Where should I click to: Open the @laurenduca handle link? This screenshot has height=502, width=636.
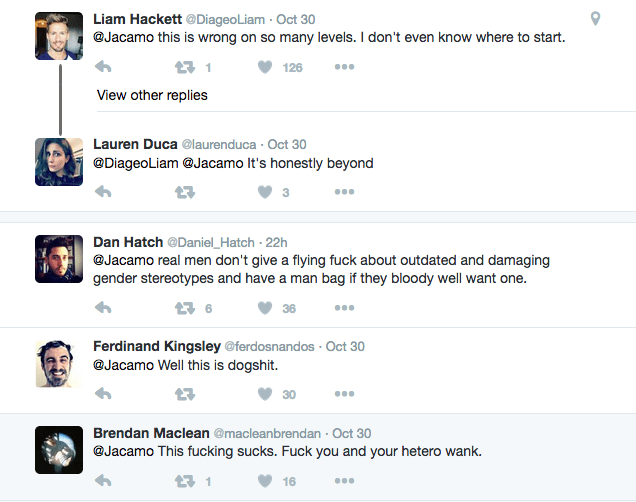click(220, 144)
